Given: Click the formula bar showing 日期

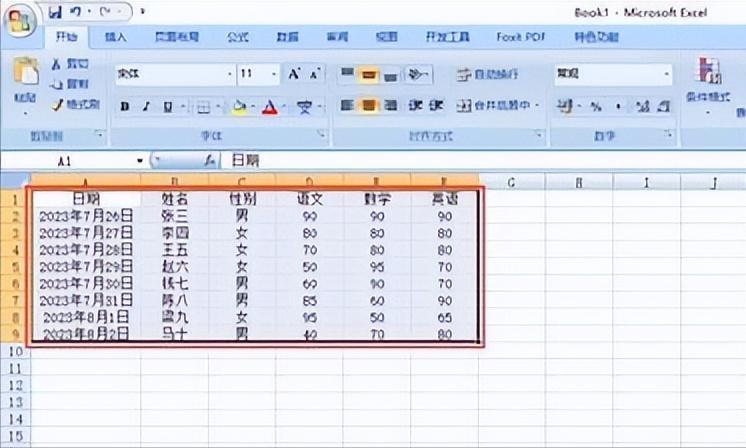Looking at the screenshot, I should [x=483, y=161].
